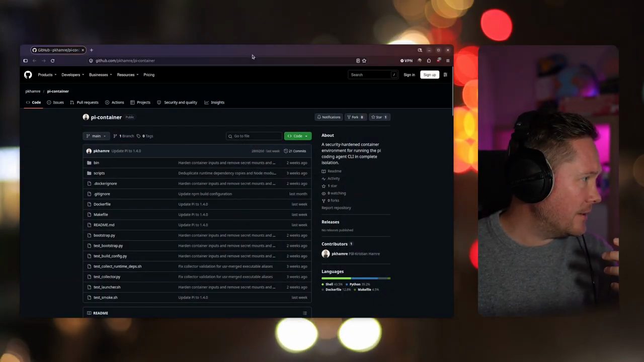Open the scripts folder
This screenshot has width=644, height=362.
(99, 173)
